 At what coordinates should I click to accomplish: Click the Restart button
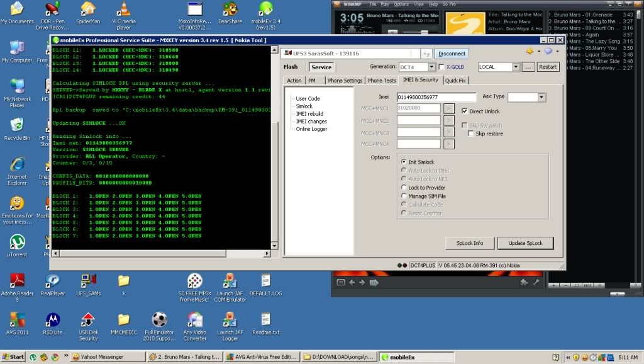point(548,67)
